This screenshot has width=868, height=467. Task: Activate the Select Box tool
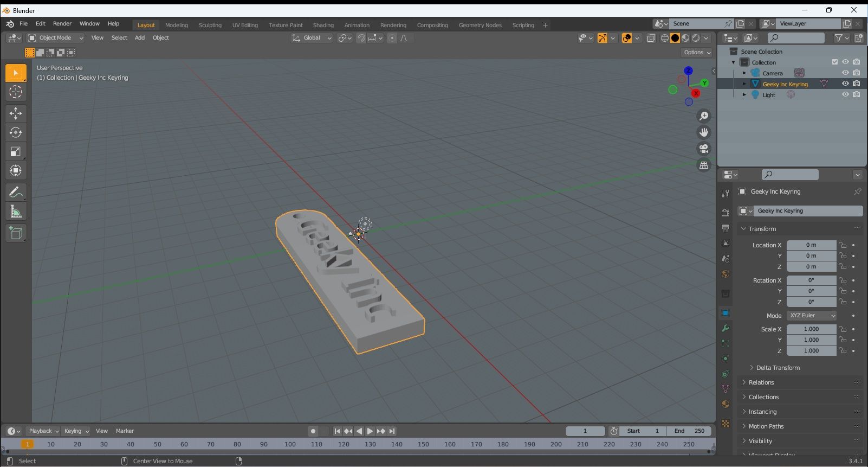[16, 73]
